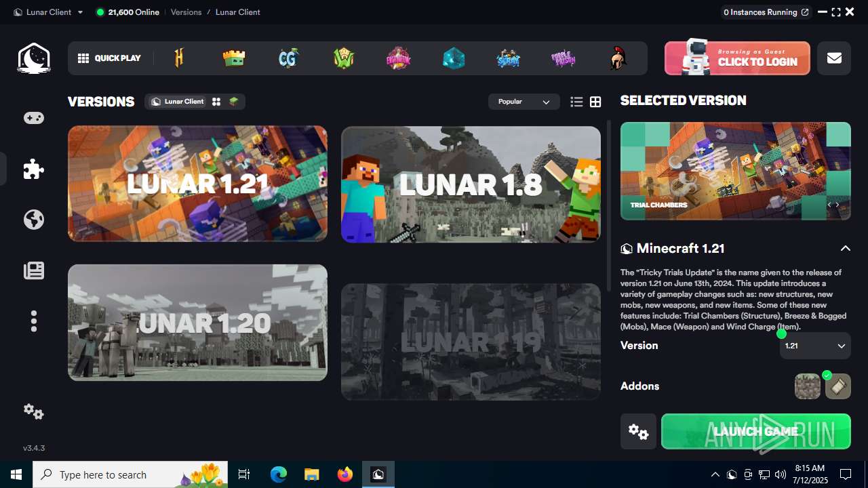Select the grass block filter tab
Screen dimensions: 868x488
tap(234, 102)
